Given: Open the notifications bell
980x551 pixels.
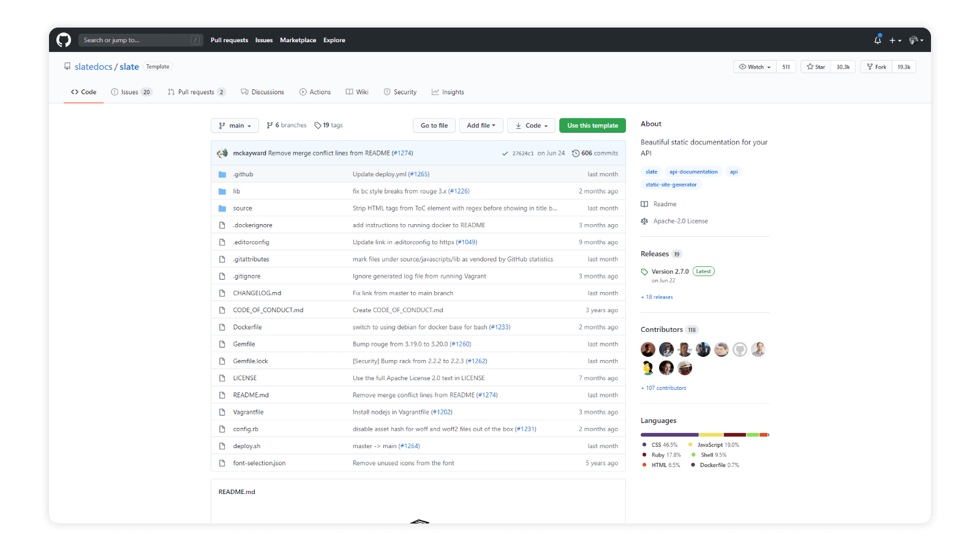Looking at the screenshot, I should click(878, 40).
